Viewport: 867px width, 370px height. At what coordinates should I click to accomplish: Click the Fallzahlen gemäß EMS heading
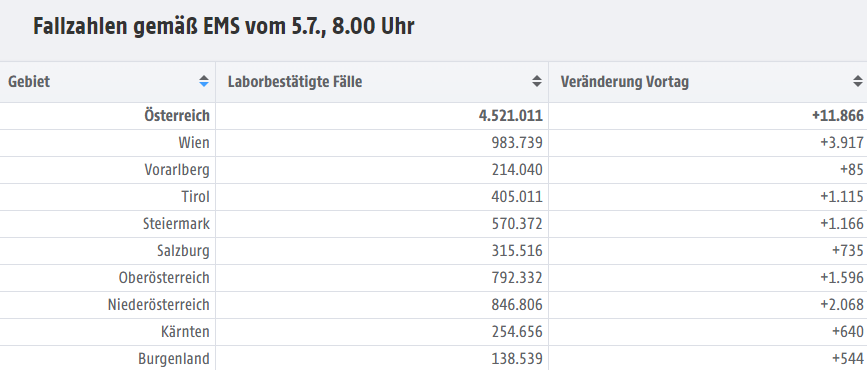tap(223, 27)
